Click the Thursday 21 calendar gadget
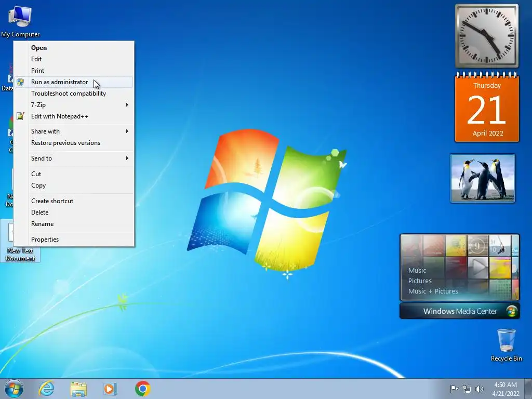 click(x=487, y=107)
